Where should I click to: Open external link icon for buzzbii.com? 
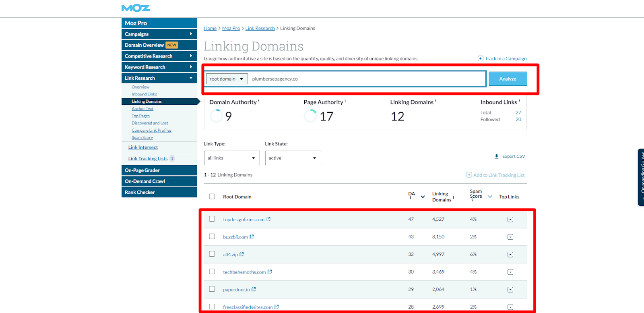click(x=252, y=237)
